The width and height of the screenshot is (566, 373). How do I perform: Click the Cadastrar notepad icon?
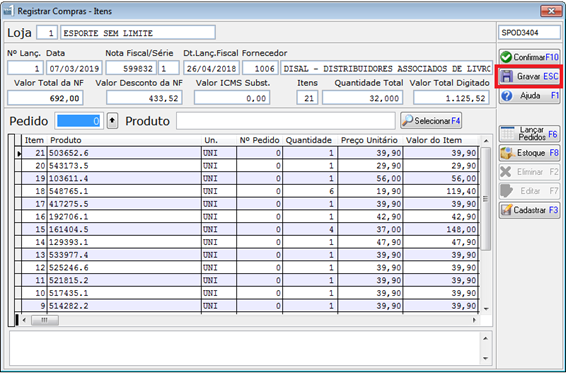coord(507,210)
